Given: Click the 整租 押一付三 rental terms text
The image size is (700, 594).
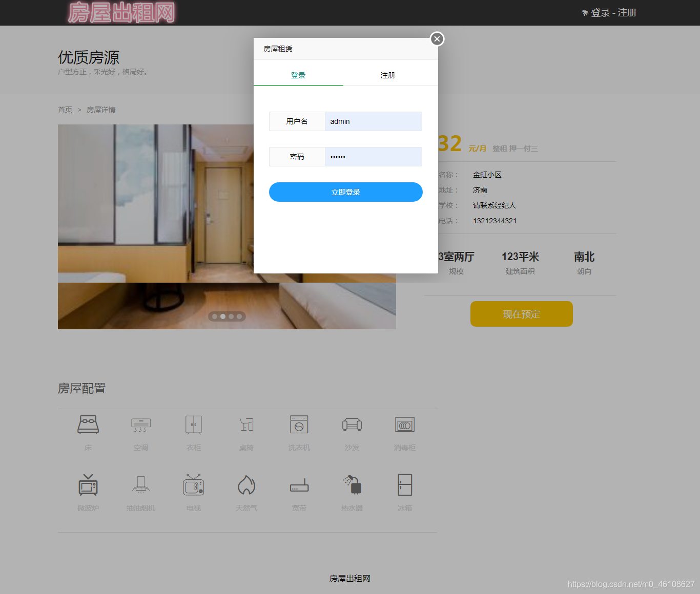Looking at the screenshot, I should pyautogui.click(x=515, y=148).
